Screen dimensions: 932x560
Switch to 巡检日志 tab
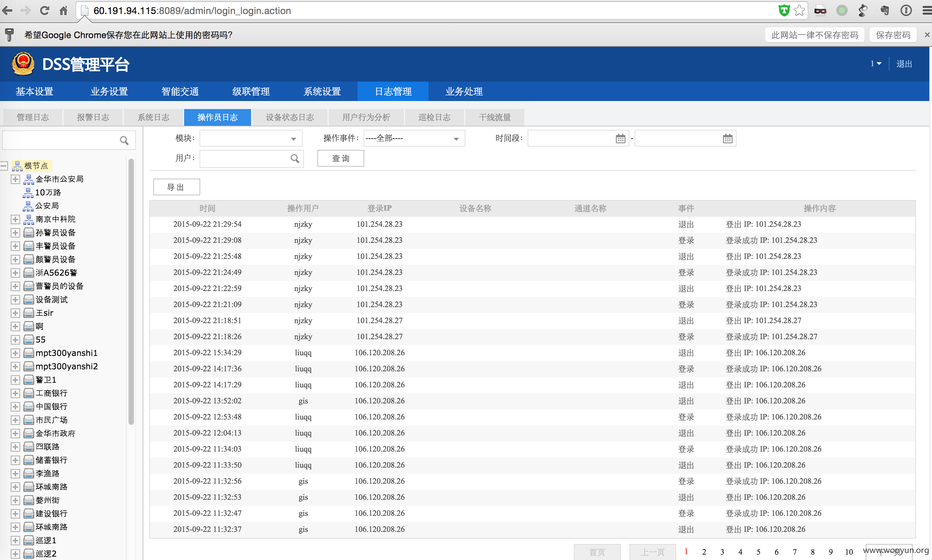point(434,117)
